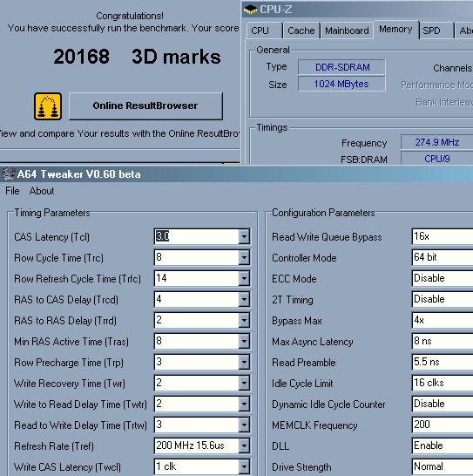This screenshot has height=476, width=473.
Task: Expand the RAS to CAS Delay (Trcd) dropdown
Action: tap(244, 299)
